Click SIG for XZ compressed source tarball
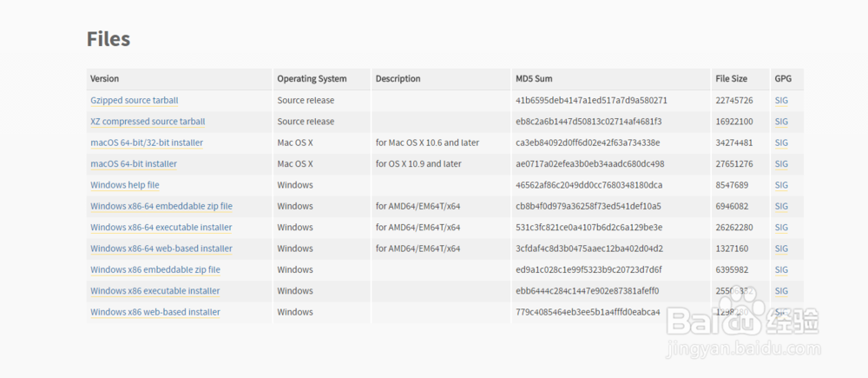 pos(781,122)
